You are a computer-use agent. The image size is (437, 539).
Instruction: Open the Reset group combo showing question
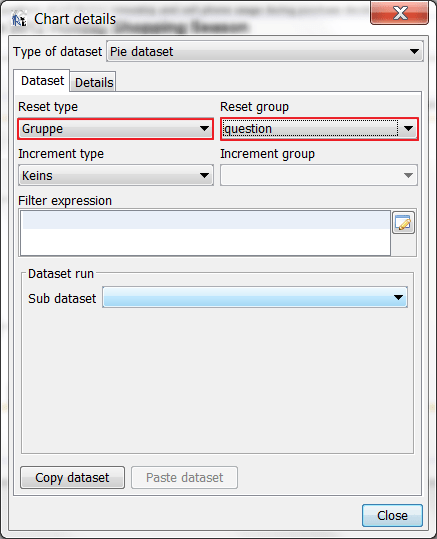[x=319, y=129]
